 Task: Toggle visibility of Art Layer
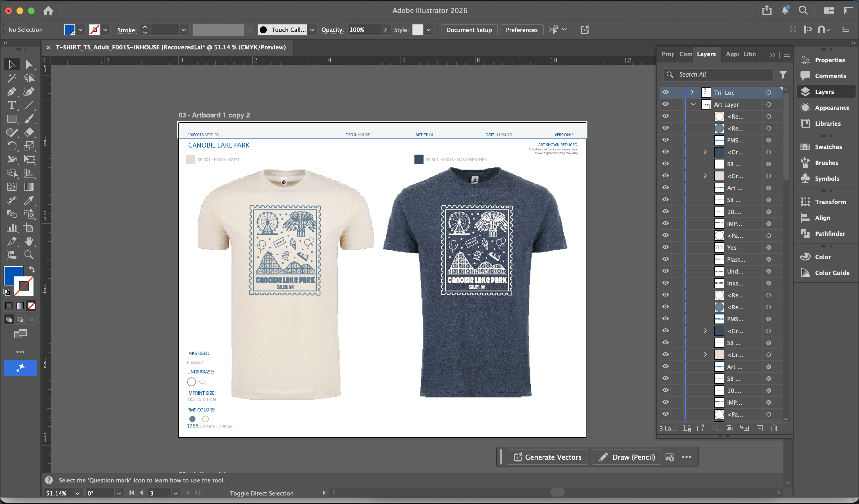[x=665, y=104]
